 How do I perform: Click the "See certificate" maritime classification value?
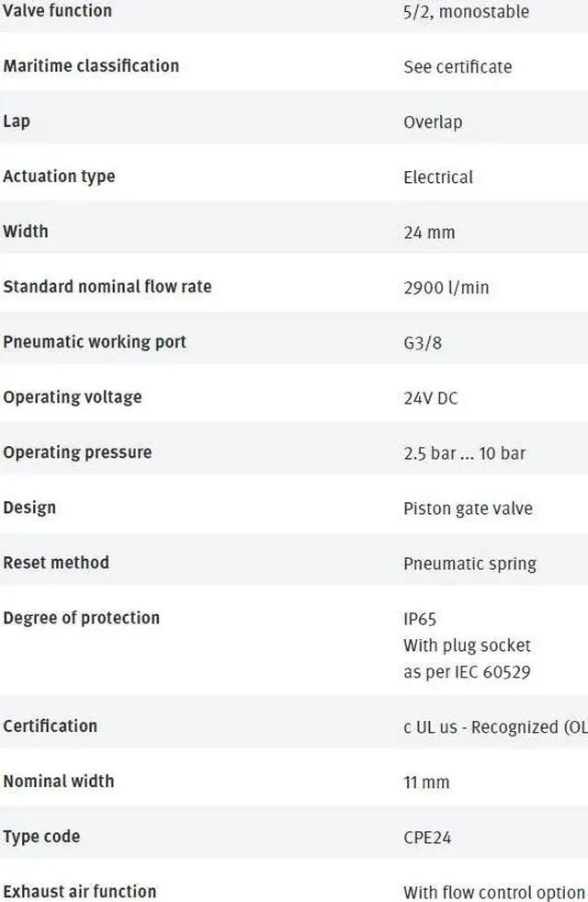point(458,66)
